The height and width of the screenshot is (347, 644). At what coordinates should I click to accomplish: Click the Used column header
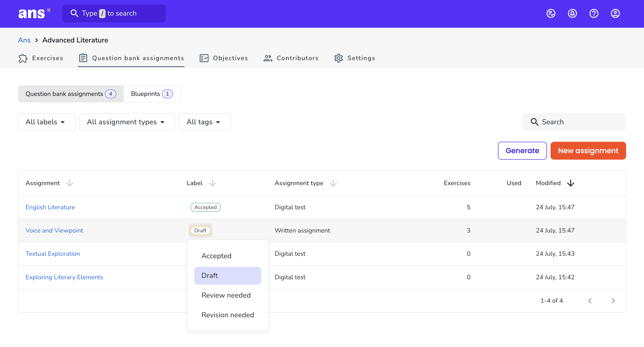[514, 183]
